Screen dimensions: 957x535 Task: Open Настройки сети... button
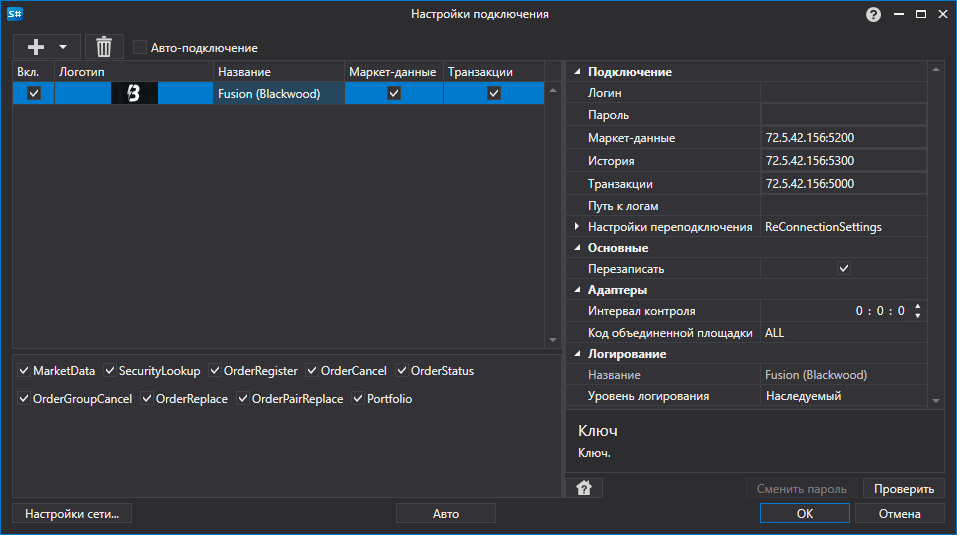point(72,514)
